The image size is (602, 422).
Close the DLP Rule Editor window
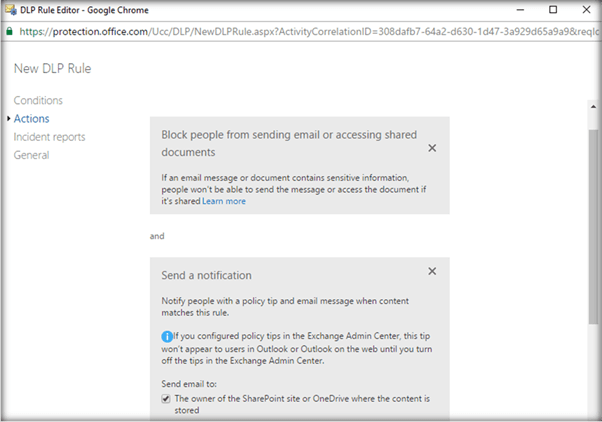pos(586,10)
